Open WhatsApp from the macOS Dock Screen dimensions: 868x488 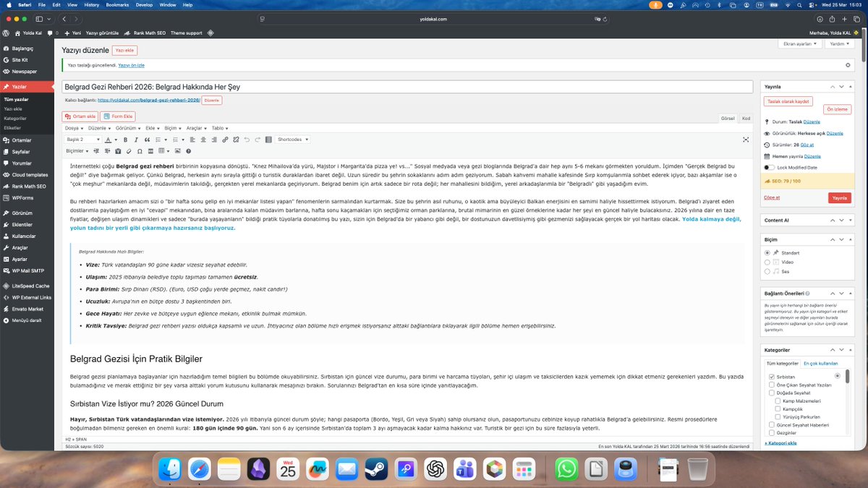pyautogui.click(x=566, y=469)
